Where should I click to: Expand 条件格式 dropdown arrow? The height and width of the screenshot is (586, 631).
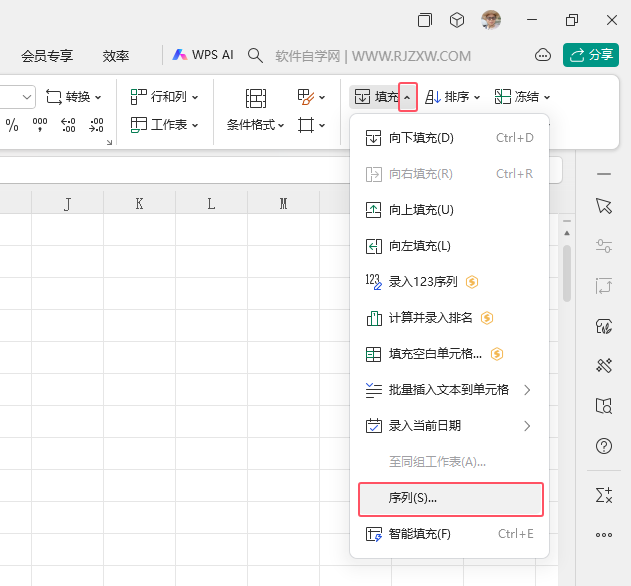[x=281, y=126]
